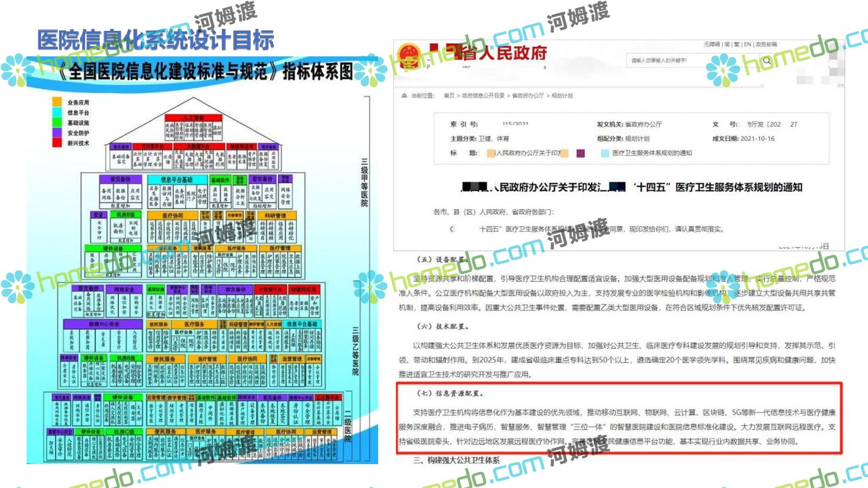Click the search magnifier icon

[x=767, y=61]
